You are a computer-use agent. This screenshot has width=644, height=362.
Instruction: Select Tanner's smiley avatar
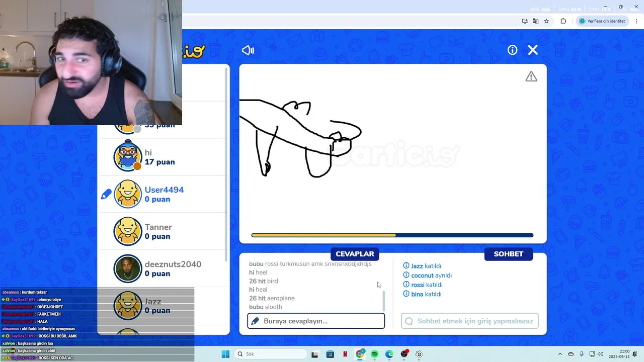tap(128, 231)
